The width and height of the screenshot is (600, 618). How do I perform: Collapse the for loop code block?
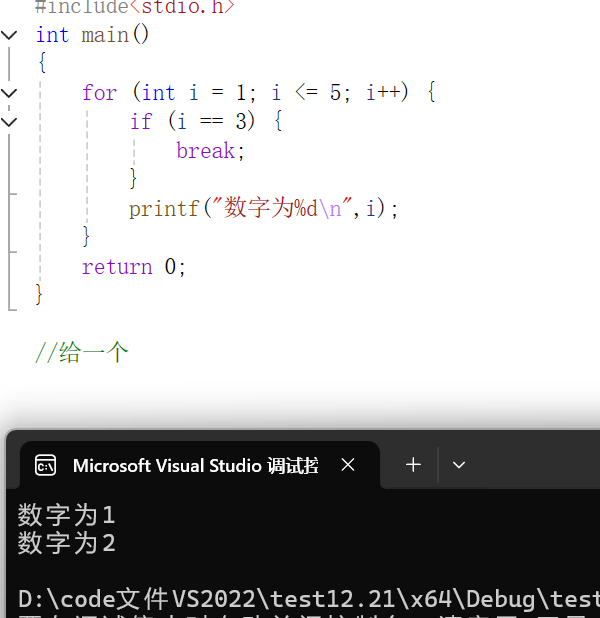pyautogui.click(x=9, y=93)
